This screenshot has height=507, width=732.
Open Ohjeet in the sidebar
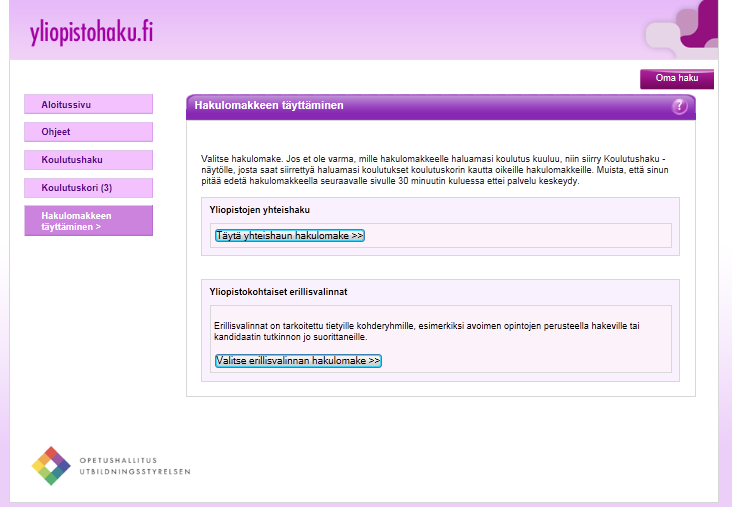88,132
